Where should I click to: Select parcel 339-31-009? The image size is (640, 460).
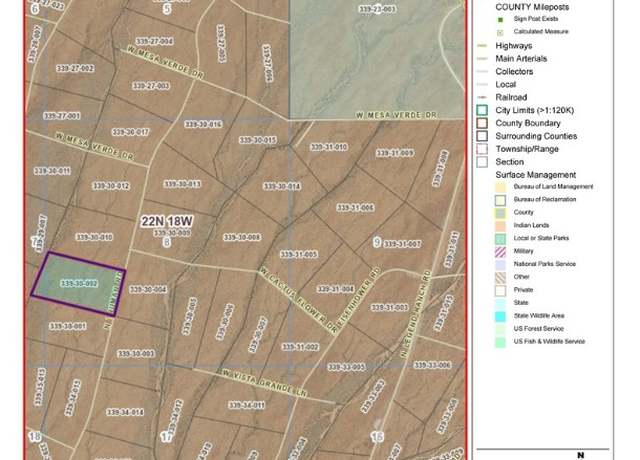click(x=395, y=153)
